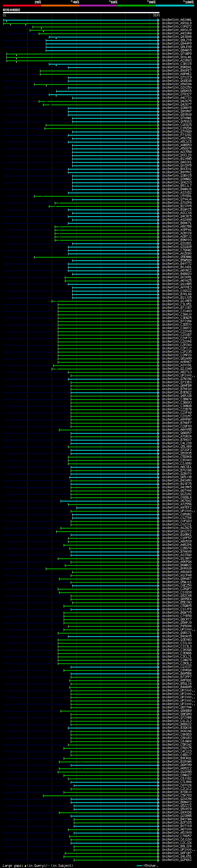This screenshot has height=868, width=197.
Task: Select the UniRef100_Q7XWP9 label
Action: coord(176,54)
